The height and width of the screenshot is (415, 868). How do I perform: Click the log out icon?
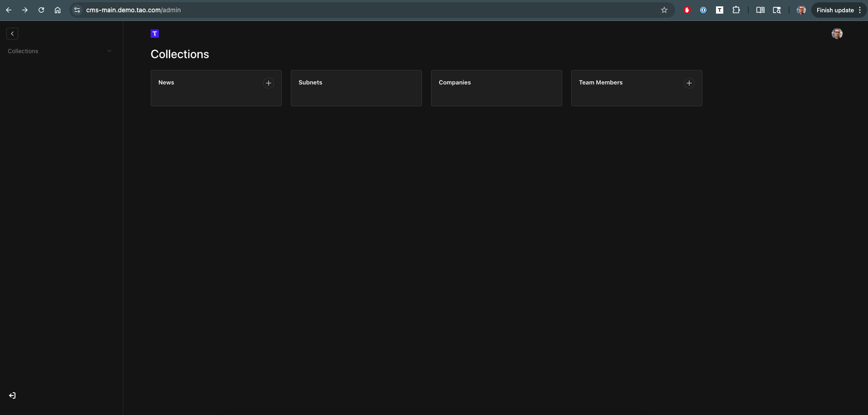coord(12,395)
